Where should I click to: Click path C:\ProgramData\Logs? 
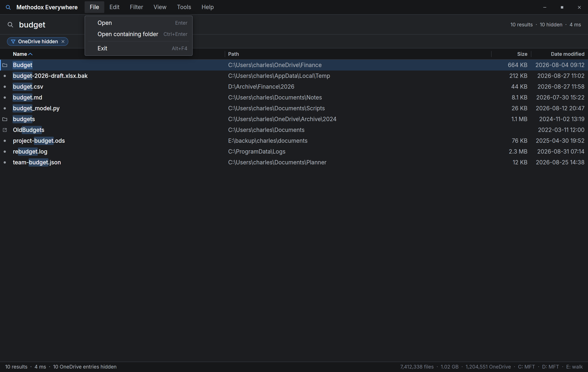(x=257, y=151)
